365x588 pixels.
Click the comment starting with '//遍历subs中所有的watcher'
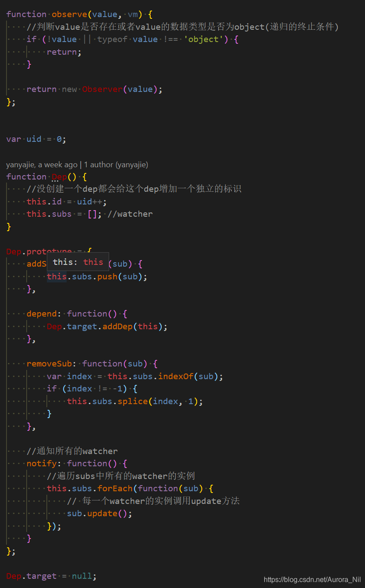[x=121, y=476]
